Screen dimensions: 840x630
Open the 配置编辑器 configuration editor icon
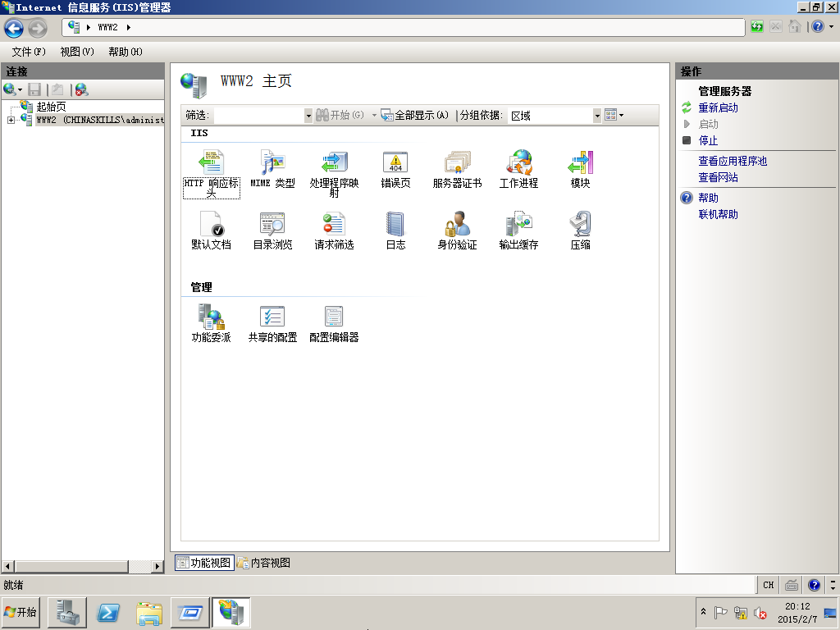(335, 323)
